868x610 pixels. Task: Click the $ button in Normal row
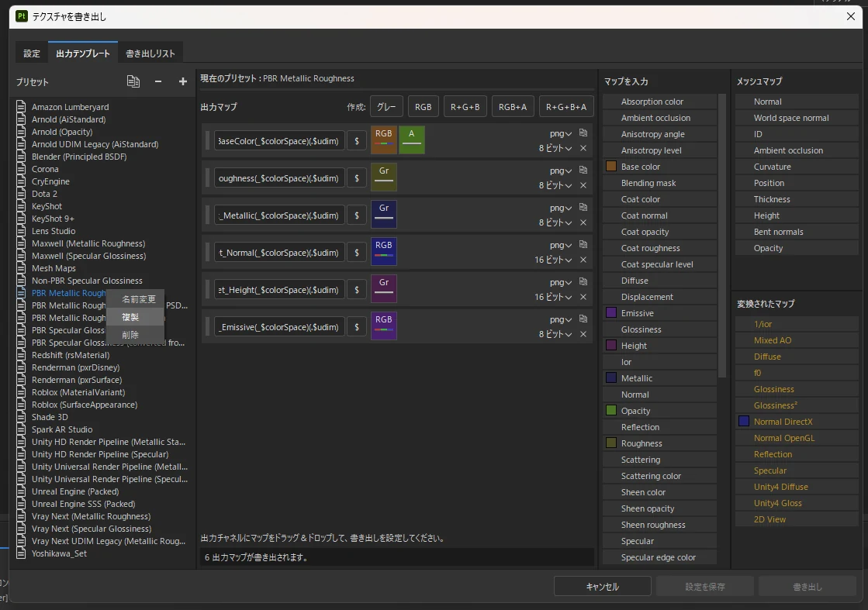point(357,252)
